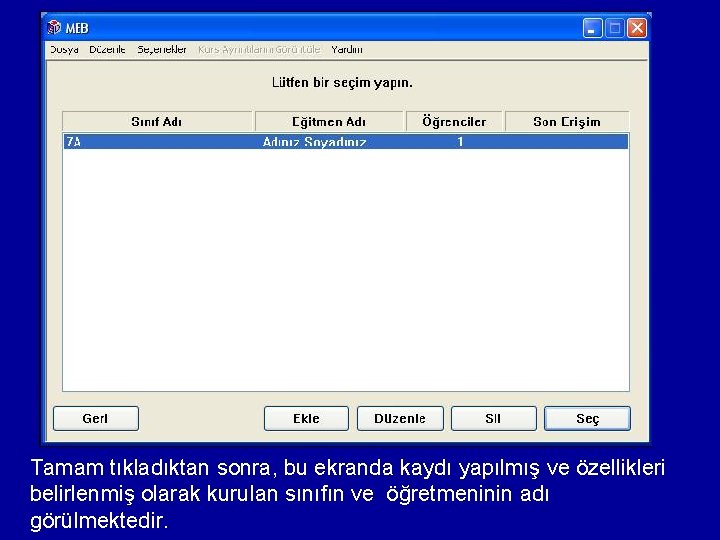Click the Ekle button
Image resolution: width=720 pixels, height=540 pixels.
(306, 418)
